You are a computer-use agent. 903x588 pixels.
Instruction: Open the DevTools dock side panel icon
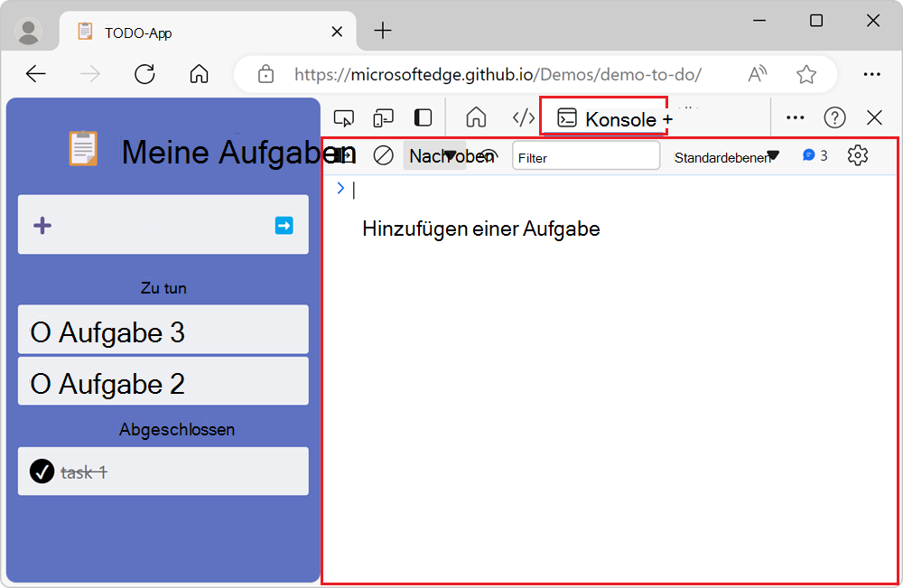click(x=422, y=117)
